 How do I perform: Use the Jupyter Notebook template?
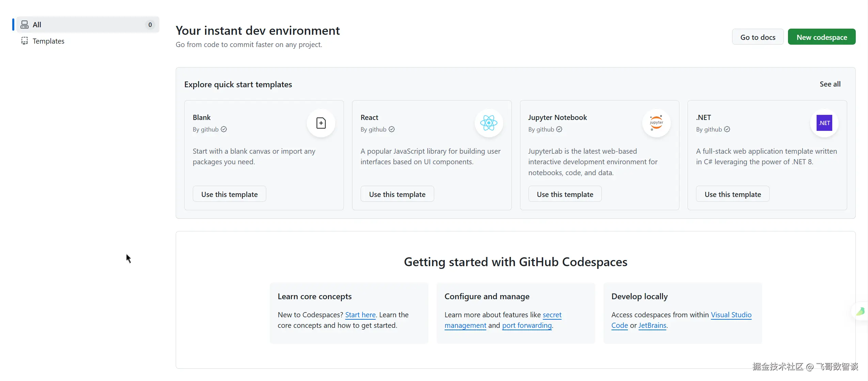coord(565,194)
